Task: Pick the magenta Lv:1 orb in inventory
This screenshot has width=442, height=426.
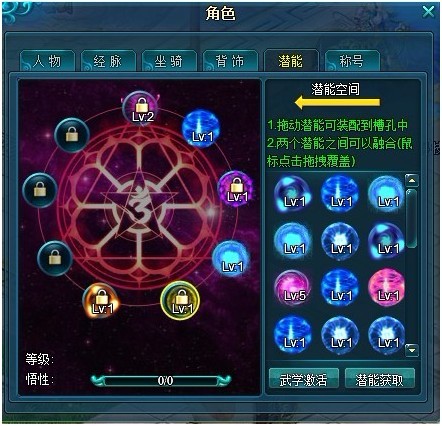Action: [x=387, y=289]
